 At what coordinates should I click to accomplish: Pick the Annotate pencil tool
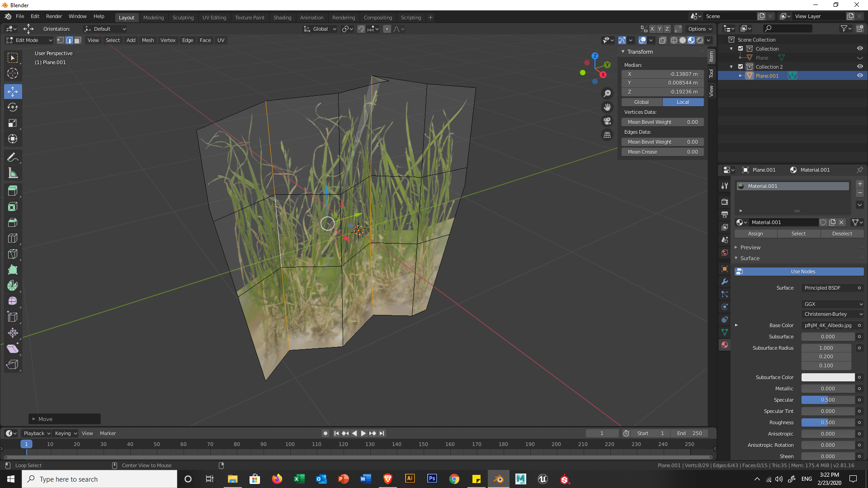pyautogui.click(x=13, y=157)
